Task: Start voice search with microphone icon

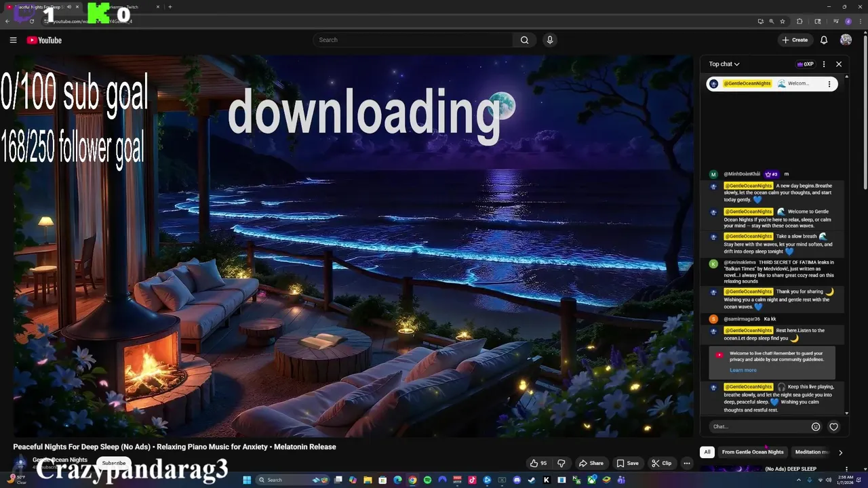Action: point(550,40)
